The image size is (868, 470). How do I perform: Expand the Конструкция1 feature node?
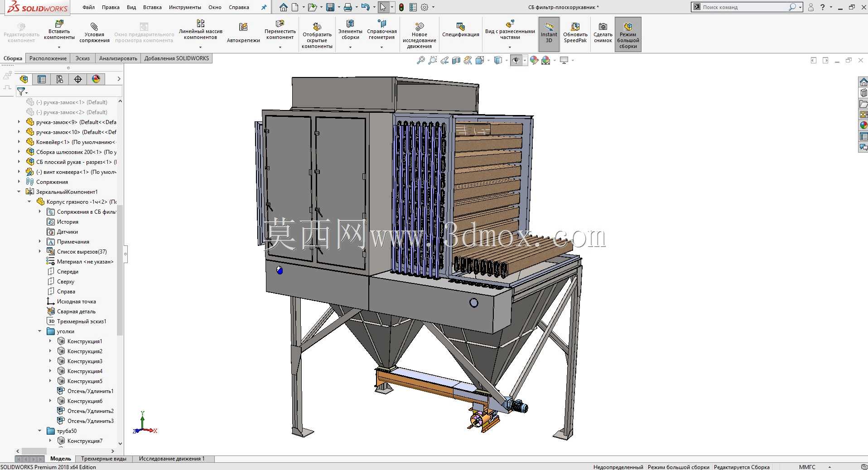tap(50, 341)
